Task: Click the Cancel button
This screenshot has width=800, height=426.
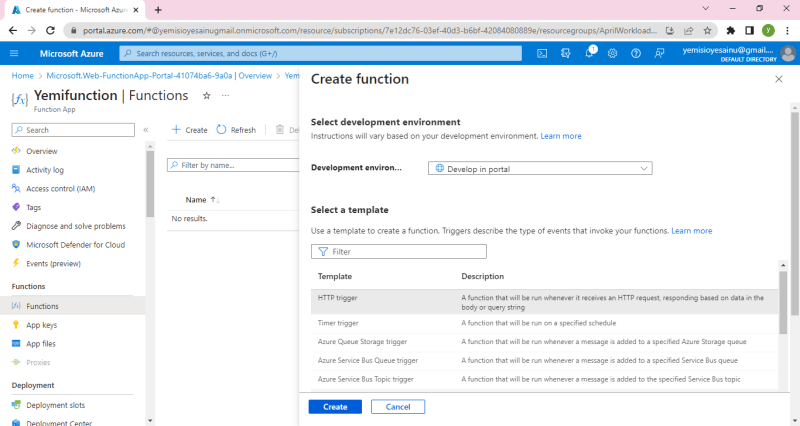Action: coord(398,407)
